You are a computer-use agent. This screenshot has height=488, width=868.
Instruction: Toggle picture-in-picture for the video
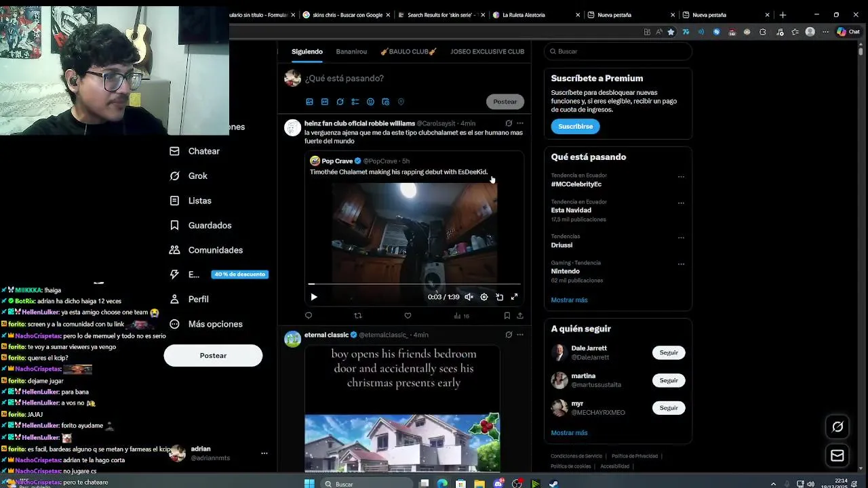[x=499, y=297]
